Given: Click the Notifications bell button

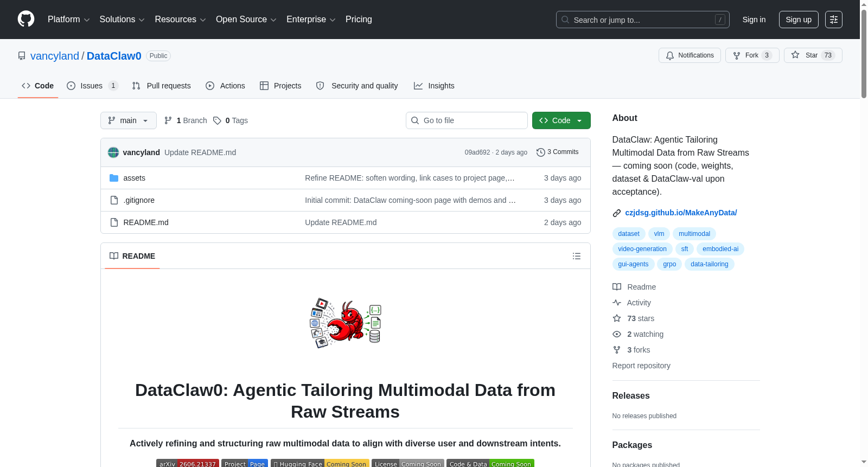Looking at the screenshot, I should point(690,55).
